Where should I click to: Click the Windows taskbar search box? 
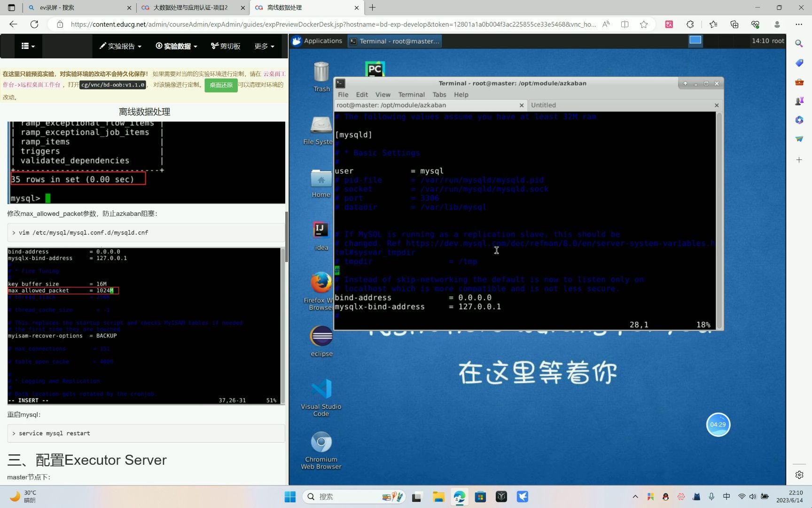[x=354, y=497]
